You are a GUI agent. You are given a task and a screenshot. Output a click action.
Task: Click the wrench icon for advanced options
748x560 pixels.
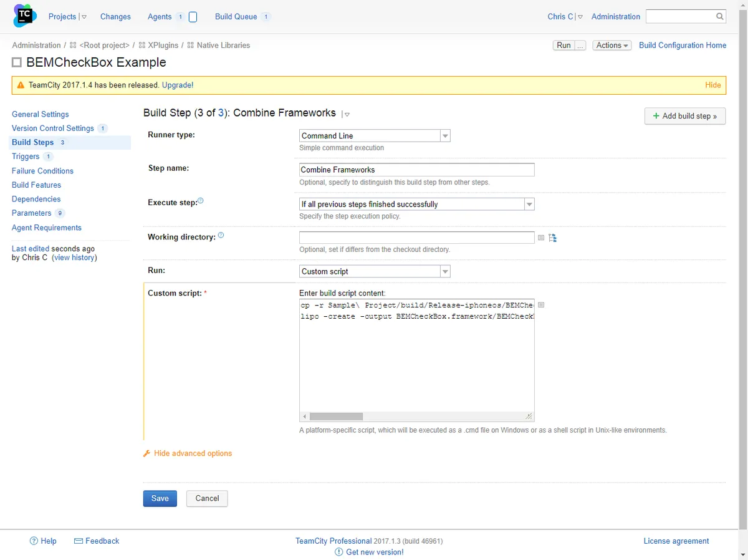[x=147, y=453]
